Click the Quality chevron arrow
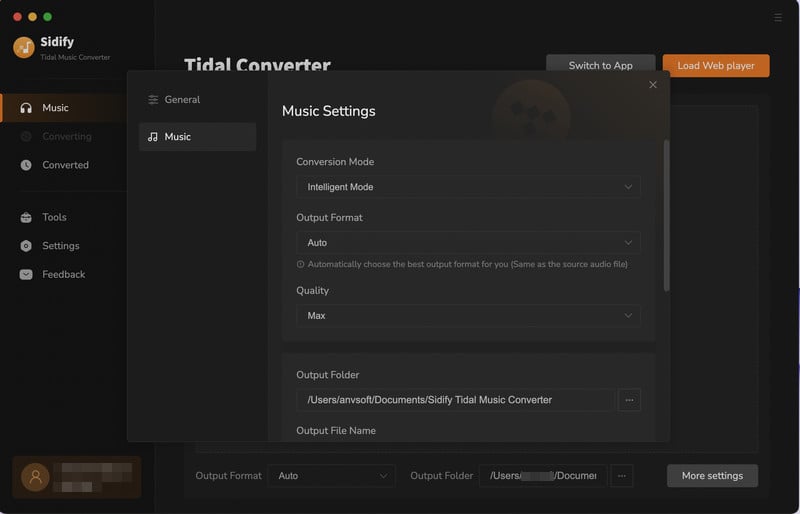800x514 pixels. [x=628, y=315]
